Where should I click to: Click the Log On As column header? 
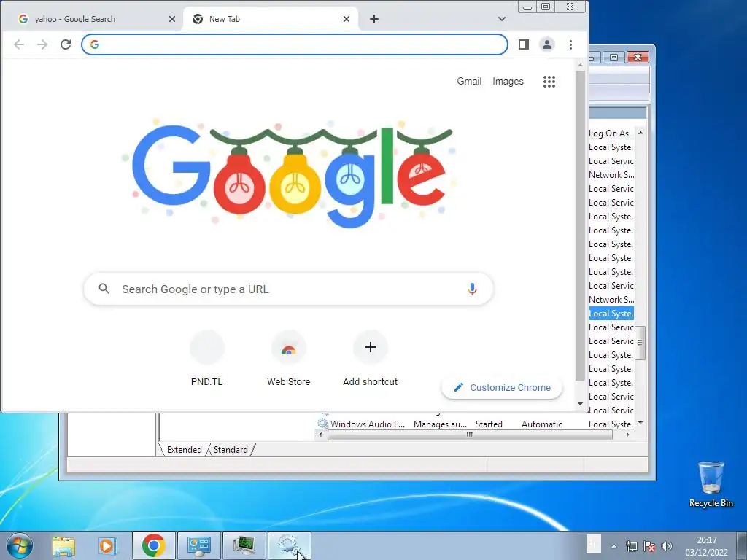point(611,133)
